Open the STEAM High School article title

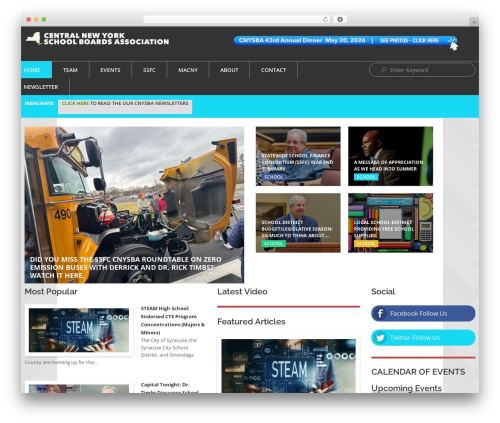click(173, 320)
